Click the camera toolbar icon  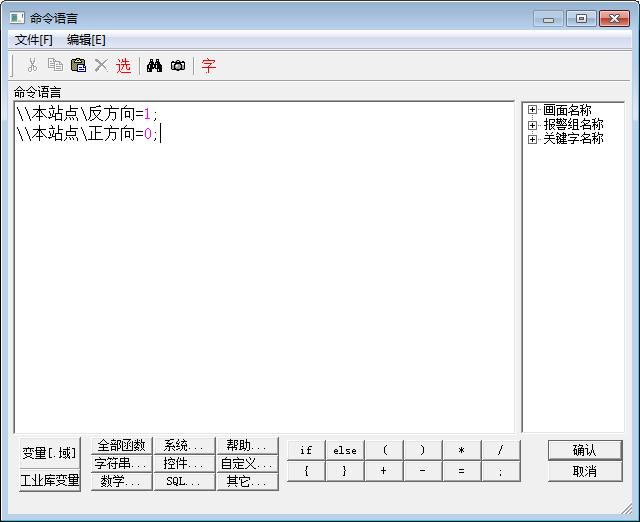[x=178, y=65]
